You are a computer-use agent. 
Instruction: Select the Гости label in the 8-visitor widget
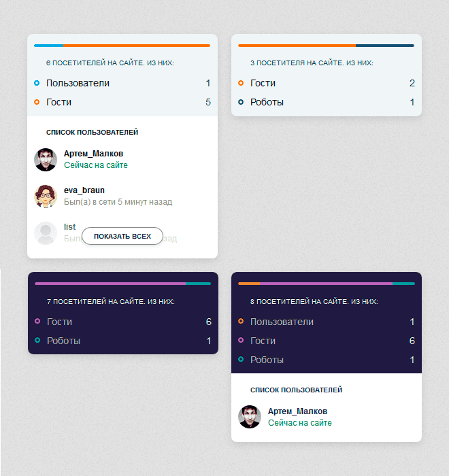point(263,341)
